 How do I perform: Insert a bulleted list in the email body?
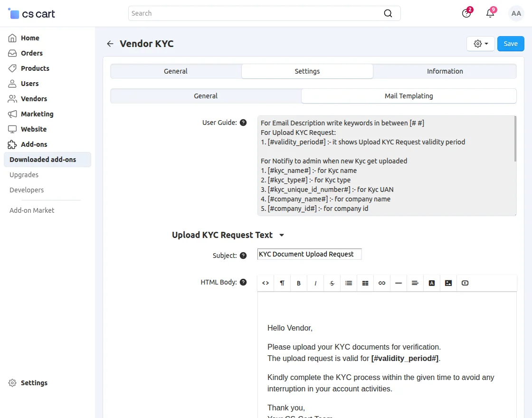click(x=348, y=283)
